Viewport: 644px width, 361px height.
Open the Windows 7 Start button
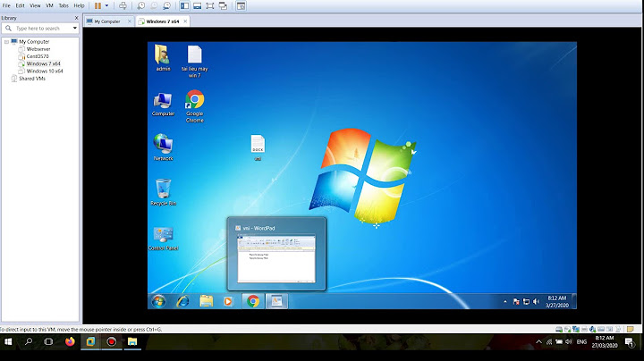[159, 301]
